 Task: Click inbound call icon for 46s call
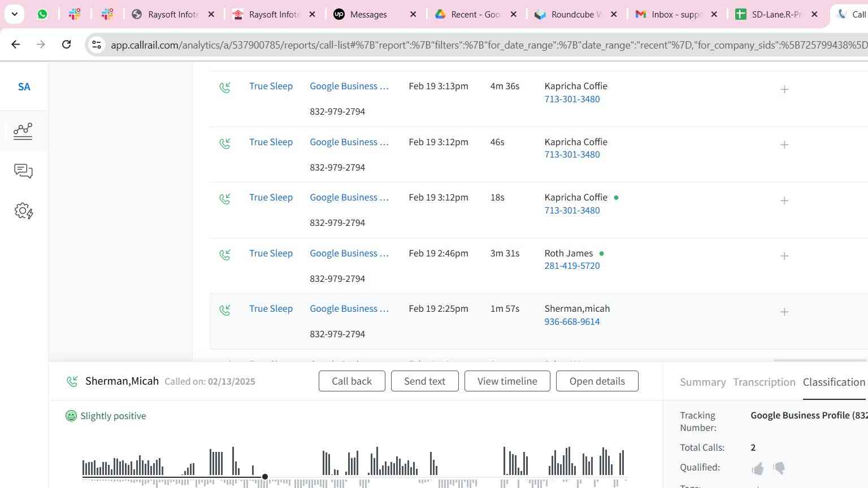[225, 143]
